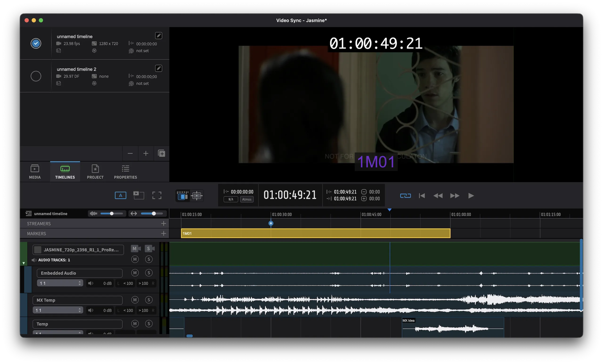Screen dimensions: 603x364
Task: Enter fullscreen video with bracket icon
Action: tap(157, 196)
